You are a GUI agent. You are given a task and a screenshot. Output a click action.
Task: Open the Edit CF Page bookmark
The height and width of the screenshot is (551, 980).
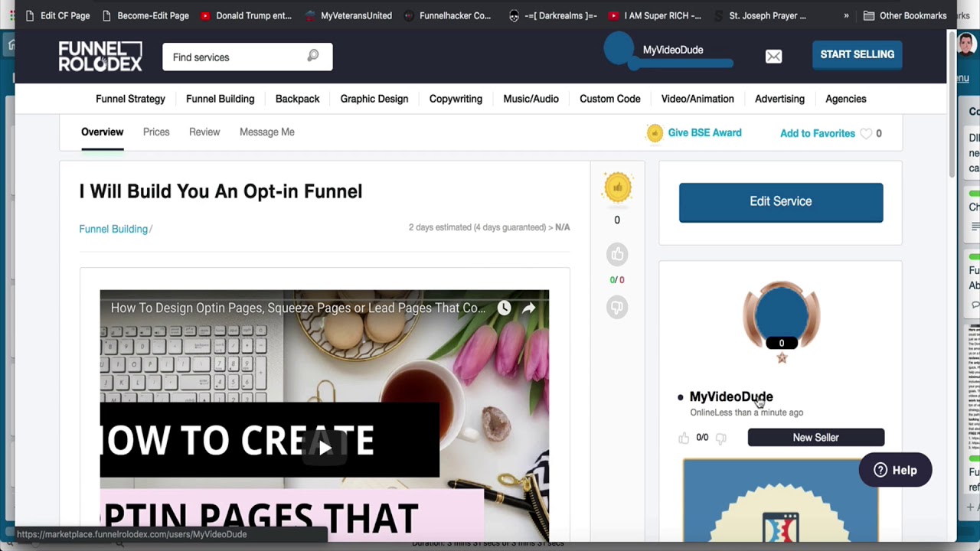pyautogui.click(x=57, y=15)
